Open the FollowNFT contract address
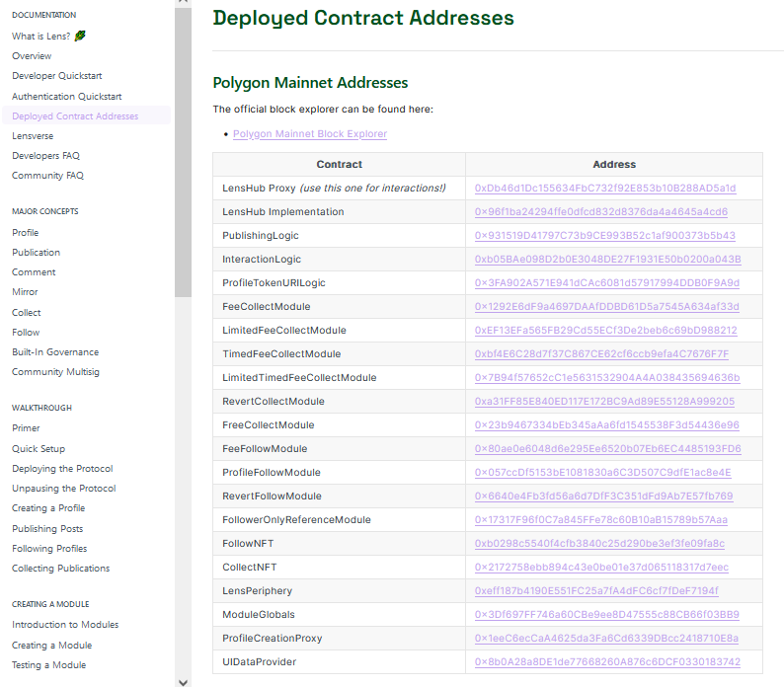 (x=599, y=544)
